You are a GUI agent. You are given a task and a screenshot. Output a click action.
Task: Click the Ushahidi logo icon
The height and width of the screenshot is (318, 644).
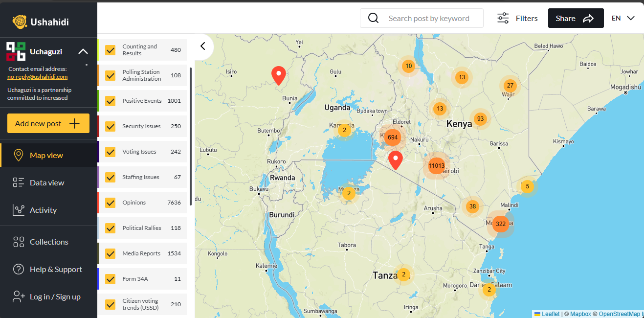click(x=20, y=22)
